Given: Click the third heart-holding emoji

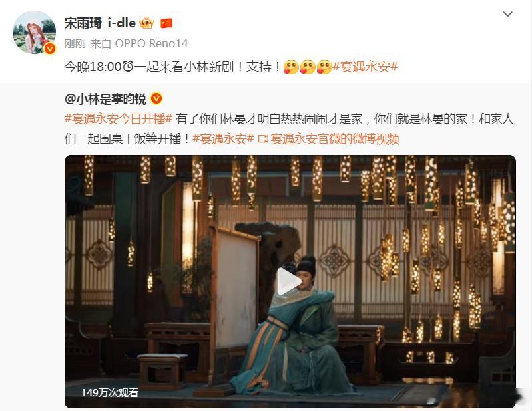Looking at the screenshot, I should coord(324,67).
